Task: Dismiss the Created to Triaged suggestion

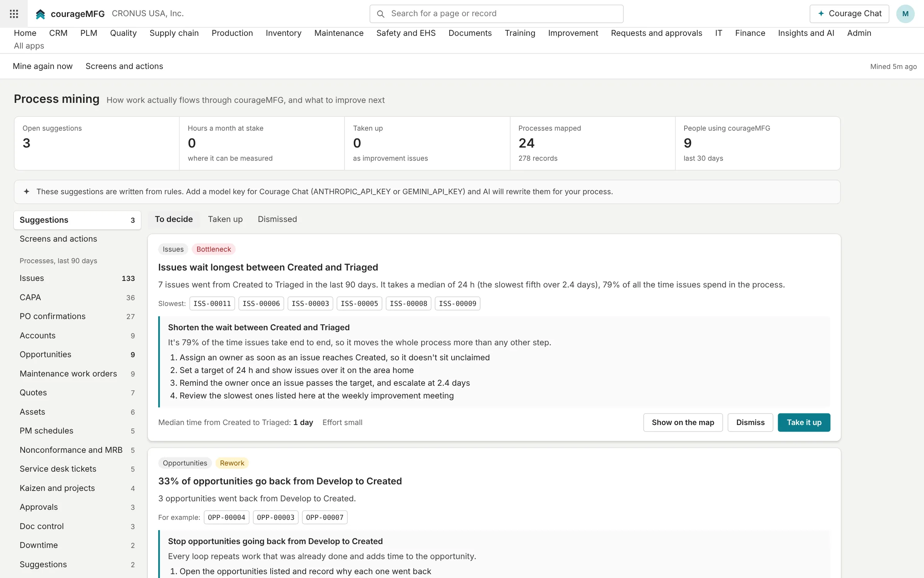Action: point(750,423)
